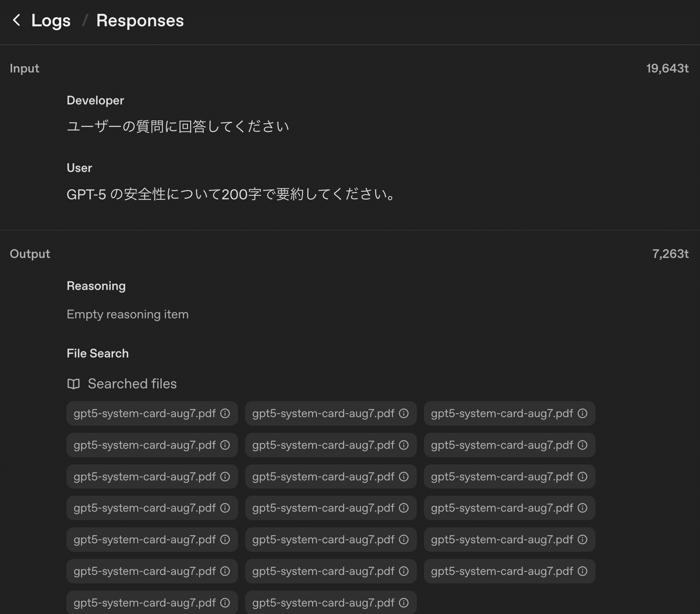Open fifth row, third gpt5-system-card-aug7.pdf chip
Screen dimensions: 700x614
pos(502,539)
